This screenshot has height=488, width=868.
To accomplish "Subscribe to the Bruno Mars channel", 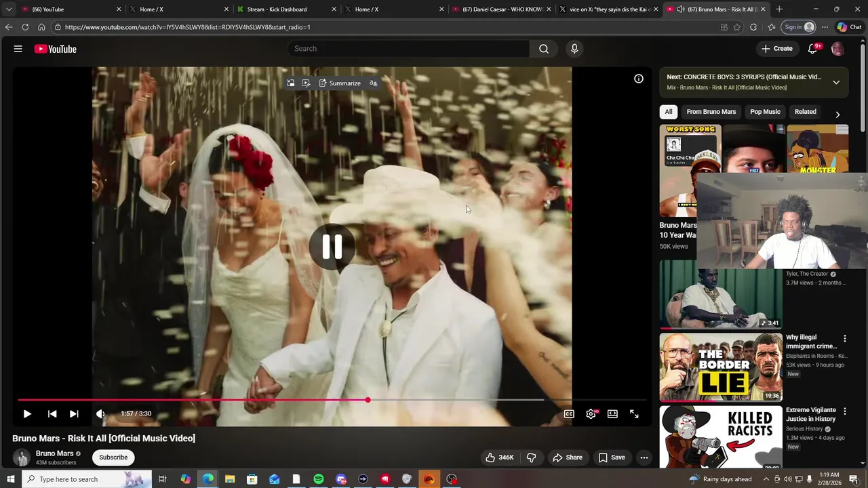I will click(113, 457).
